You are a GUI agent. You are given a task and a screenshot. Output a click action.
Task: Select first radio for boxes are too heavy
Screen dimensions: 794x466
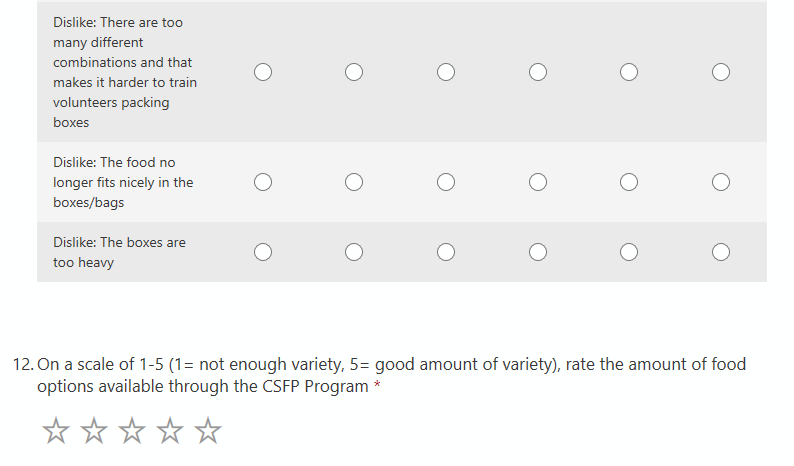point(263,252)
